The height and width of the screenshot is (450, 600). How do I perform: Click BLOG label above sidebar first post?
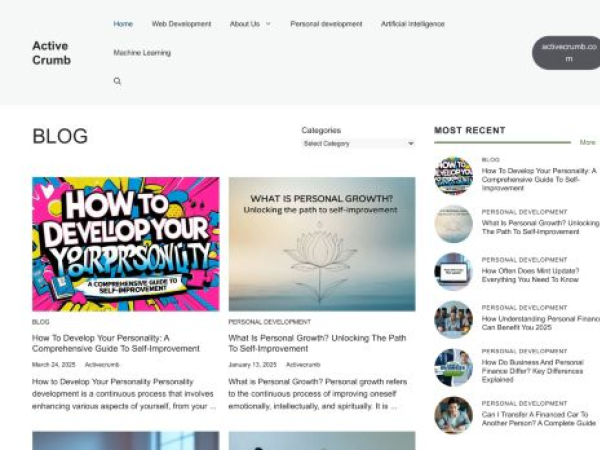[x=491, y=160]
